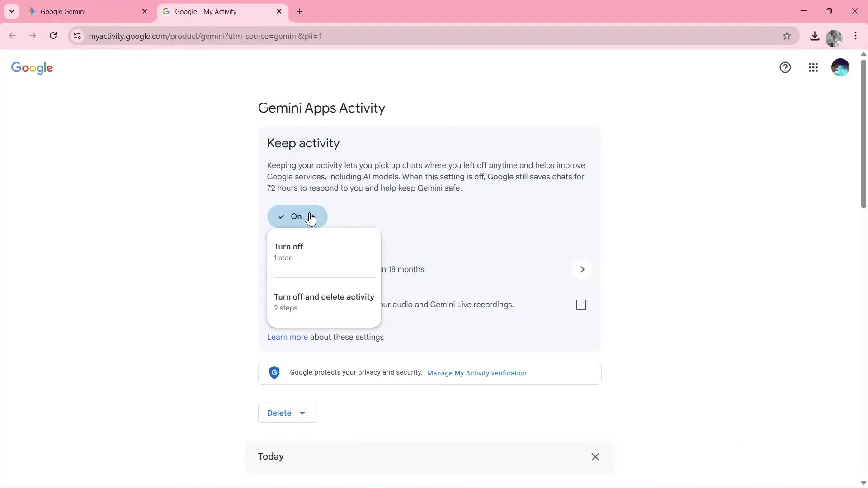
Task: Switch to the Google Gemini tab
Action: point(81,11)
